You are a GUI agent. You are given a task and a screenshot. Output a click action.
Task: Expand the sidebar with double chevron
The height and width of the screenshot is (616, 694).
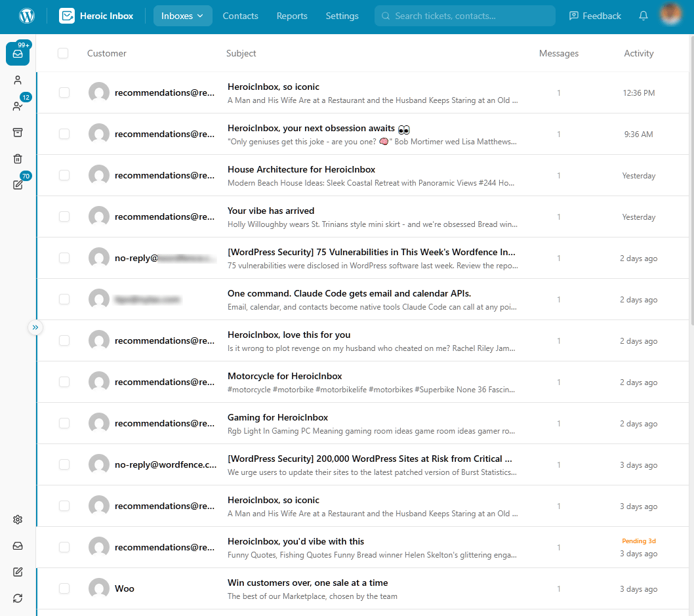pos(35,327)
